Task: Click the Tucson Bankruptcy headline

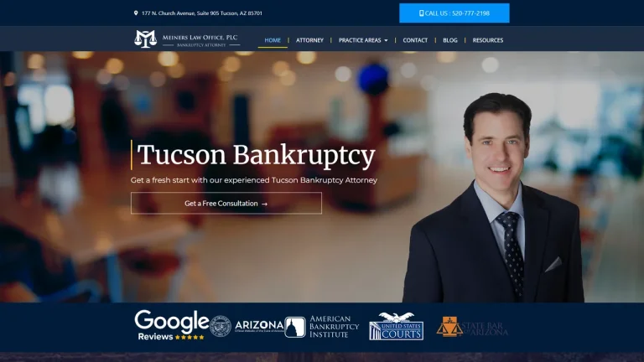Action: 257,156
